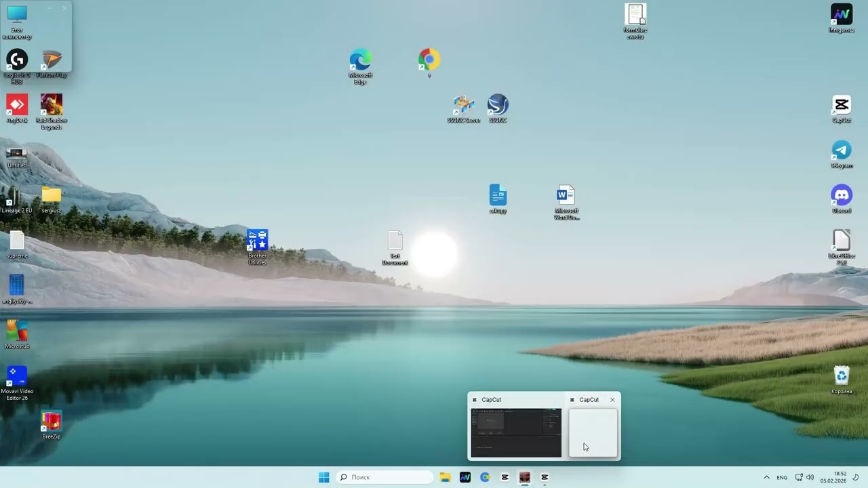Open the blank white CapCut window preview
Screen dimensions: 868x488
pyautogui.click(x=593, y=433)
